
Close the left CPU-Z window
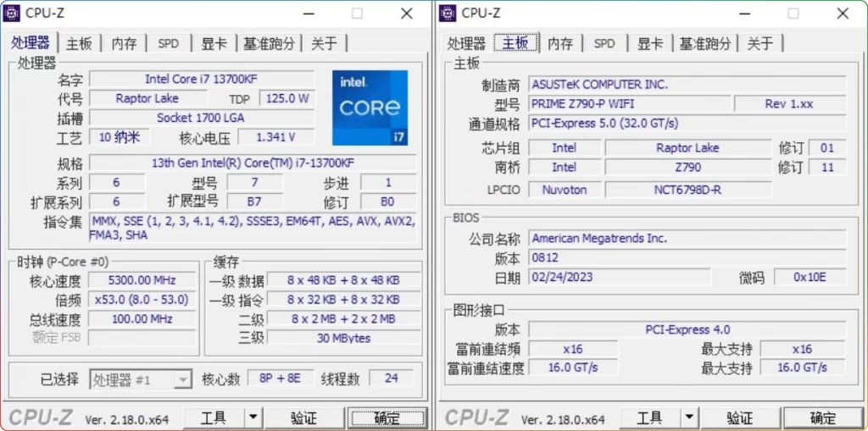[x=407, y=14]
